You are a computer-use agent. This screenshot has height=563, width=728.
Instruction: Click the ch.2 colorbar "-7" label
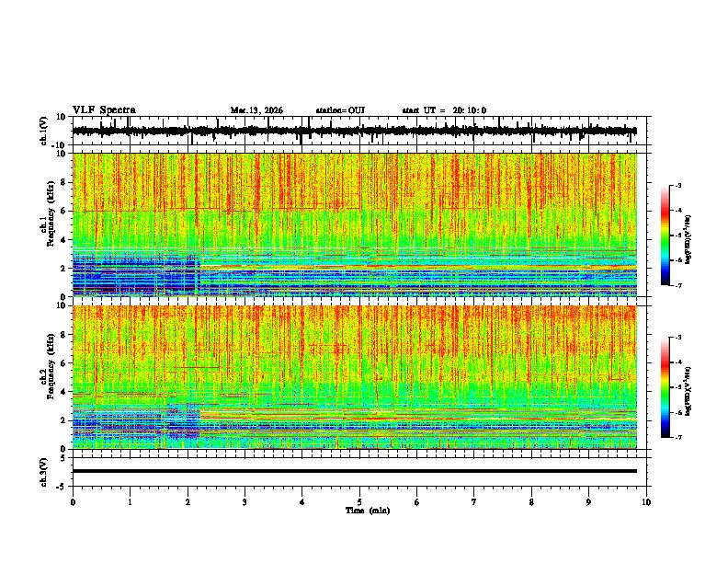(677, 438)
